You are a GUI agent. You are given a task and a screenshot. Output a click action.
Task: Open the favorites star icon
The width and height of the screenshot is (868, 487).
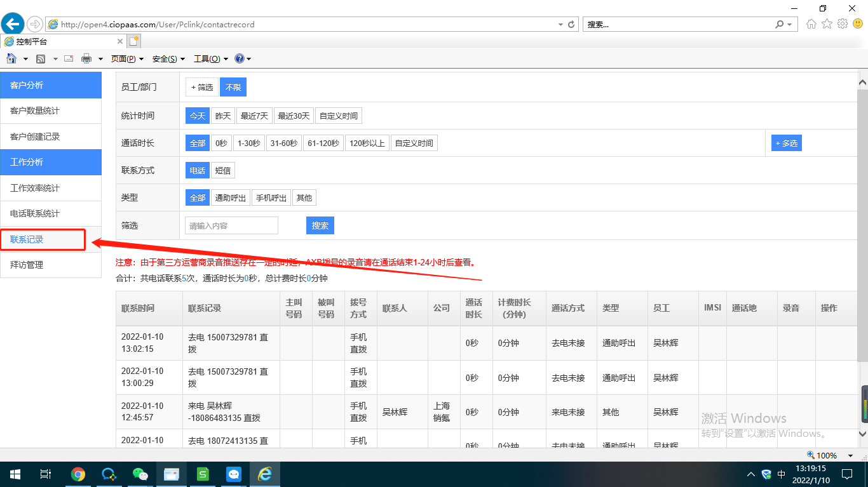tap(827, 24)
